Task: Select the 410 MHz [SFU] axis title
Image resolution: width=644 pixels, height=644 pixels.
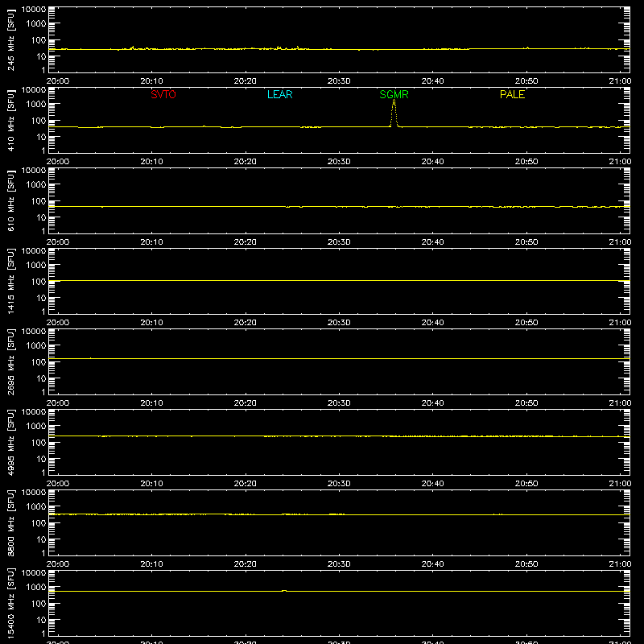Action: pos(10,120)
